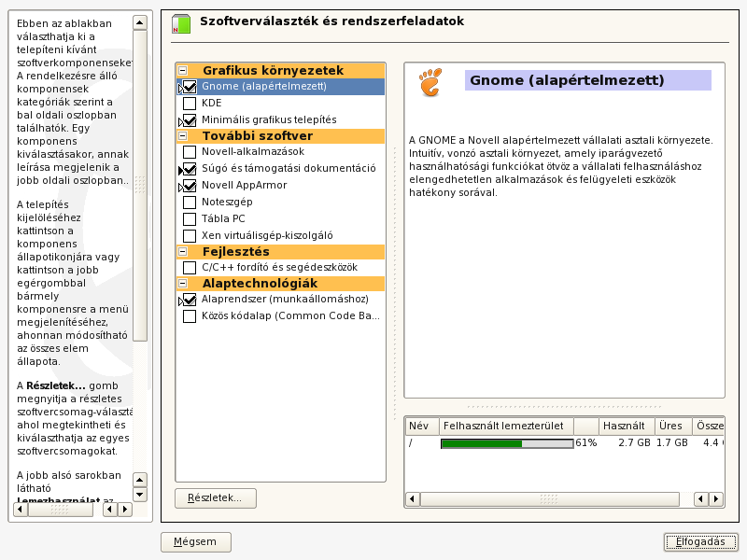The image size is (747, 560).
Task: Enable Közös kódalap (Common Code Base) checkbox
Action: coord(190,316)
